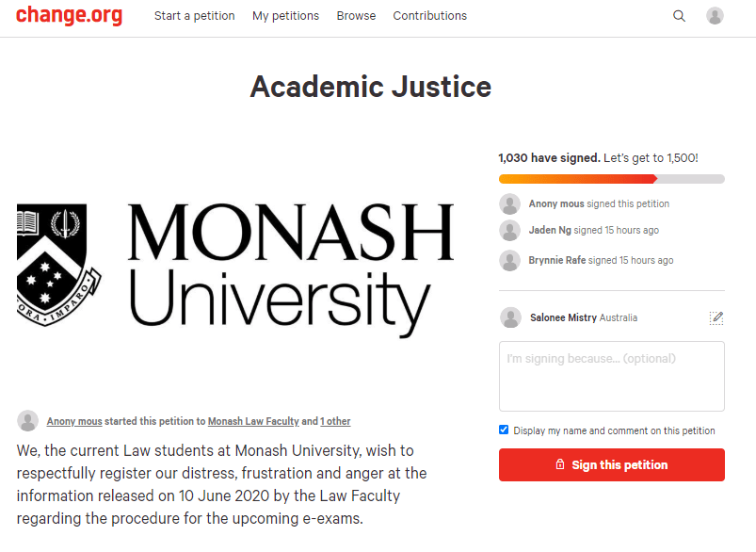
Task: Open Start a petition menu item
Action: (x=195, y=16)
